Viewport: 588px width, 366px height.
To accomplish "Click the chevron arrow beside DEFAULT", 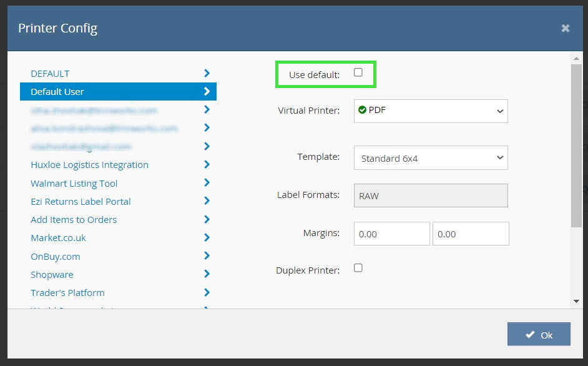I will (207, 73).
